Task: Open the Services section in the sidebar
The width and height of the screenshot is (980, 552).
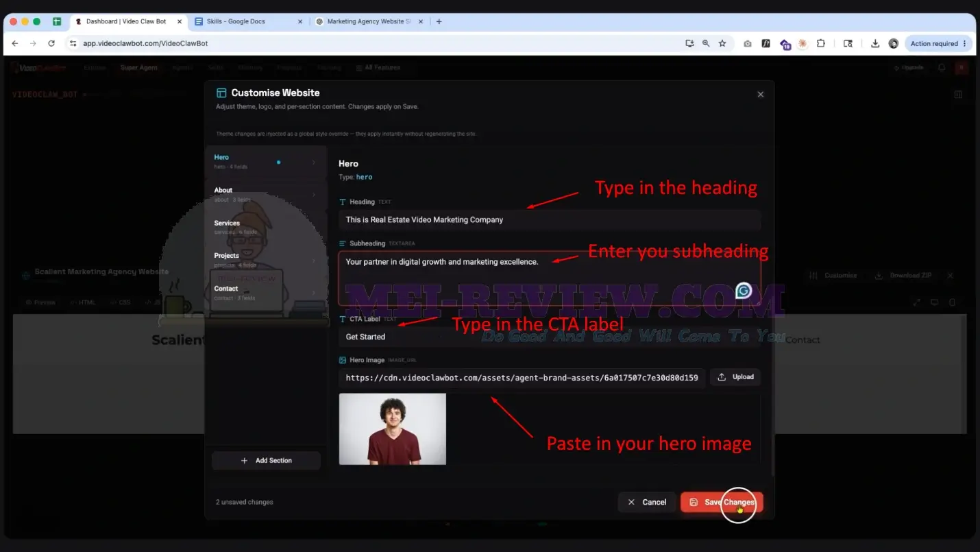Action: (x=266, y=227)
